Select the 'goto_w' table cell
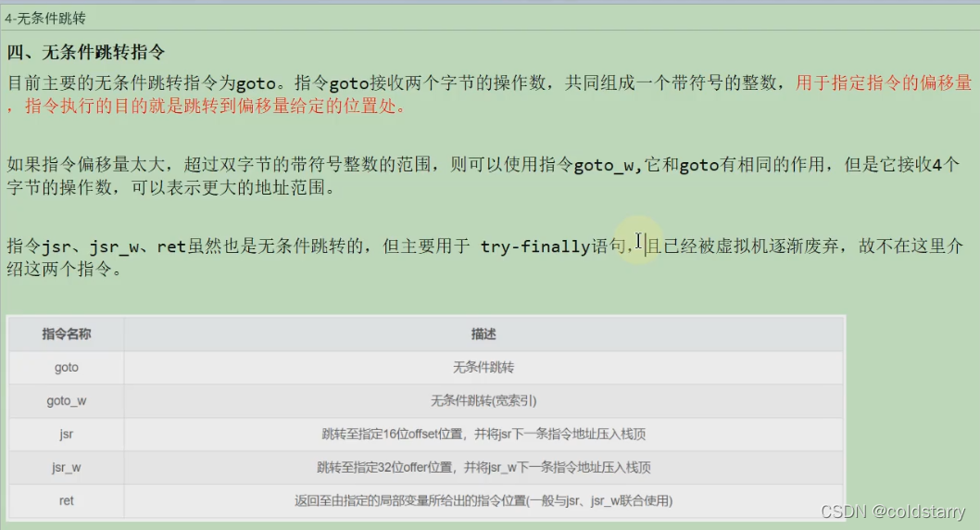The width and height of the screenshot is (980, 530). 67,400
